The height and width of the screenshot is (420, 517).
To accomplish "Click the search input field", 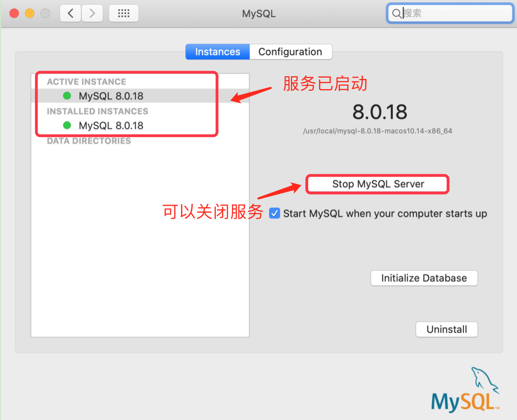I will point(450,13).
